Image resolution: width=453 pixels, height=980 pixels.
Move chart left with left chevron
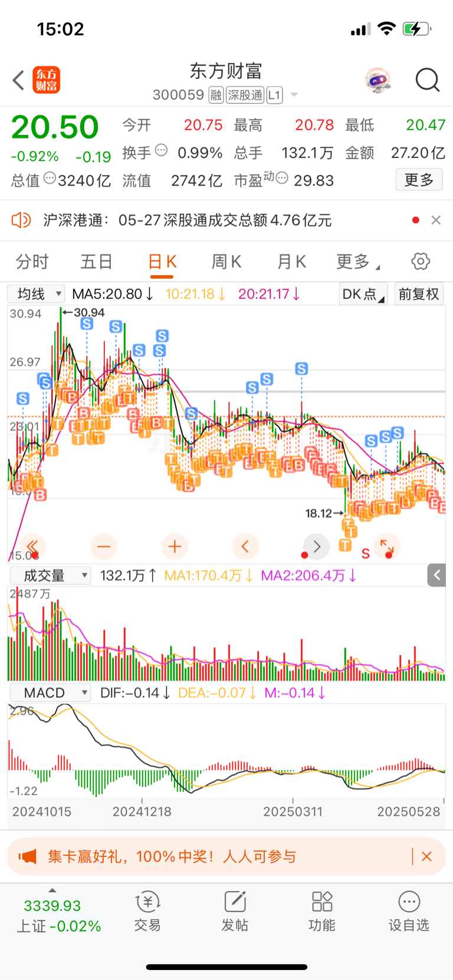[x=245, y=547]
